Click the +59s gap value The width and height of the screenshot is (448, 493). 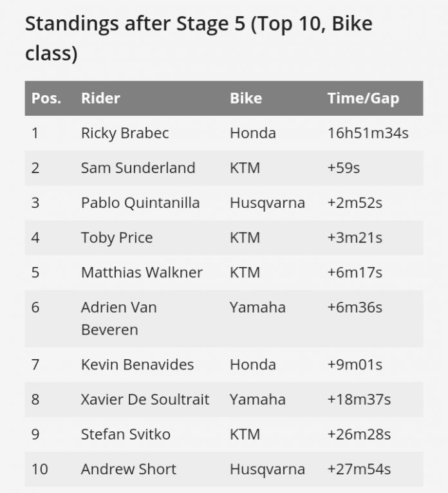[x=344, y=168]
